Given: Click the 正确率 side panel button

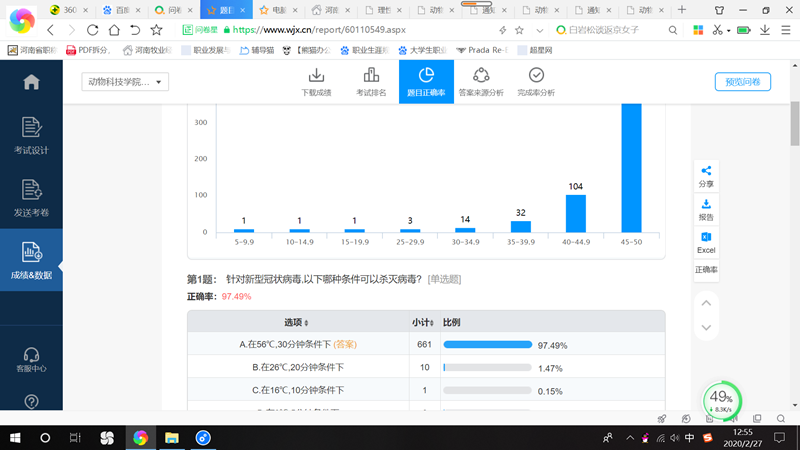Looking at the screenshot, I should tap(706, 270).
